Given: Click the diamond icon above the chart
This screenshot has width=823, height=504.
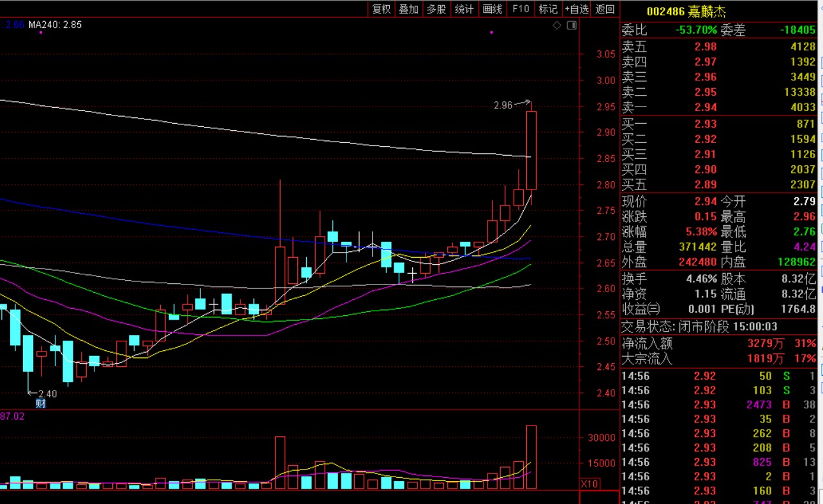Looking at the screenshot, I should [x=557, y=26].
